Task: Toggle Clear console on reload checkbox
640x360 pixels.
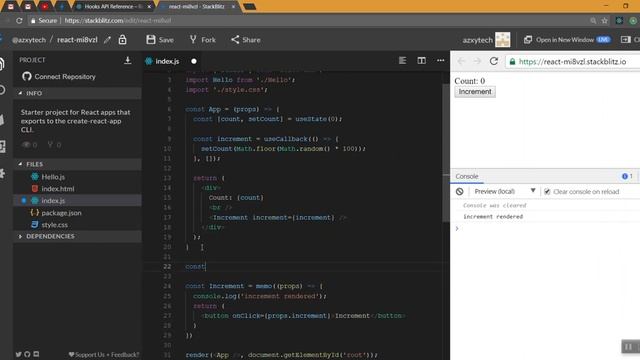Action: point(547,191)
